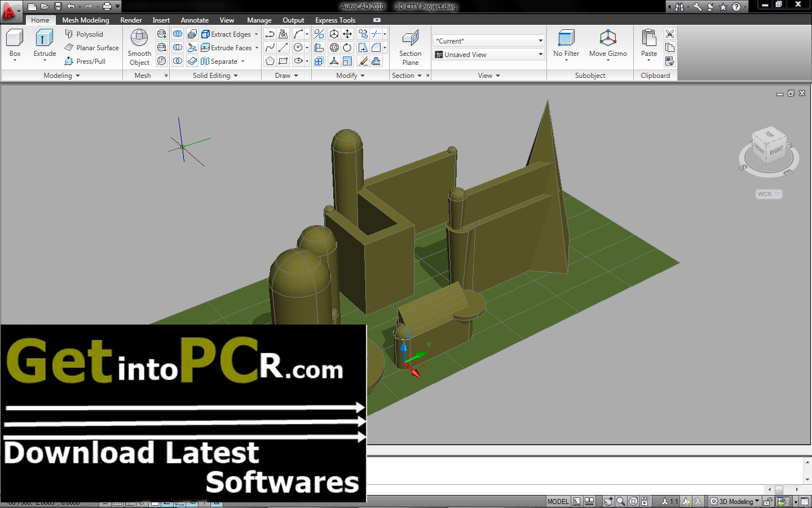Activate the Press/Pull tool

[85, 62]
